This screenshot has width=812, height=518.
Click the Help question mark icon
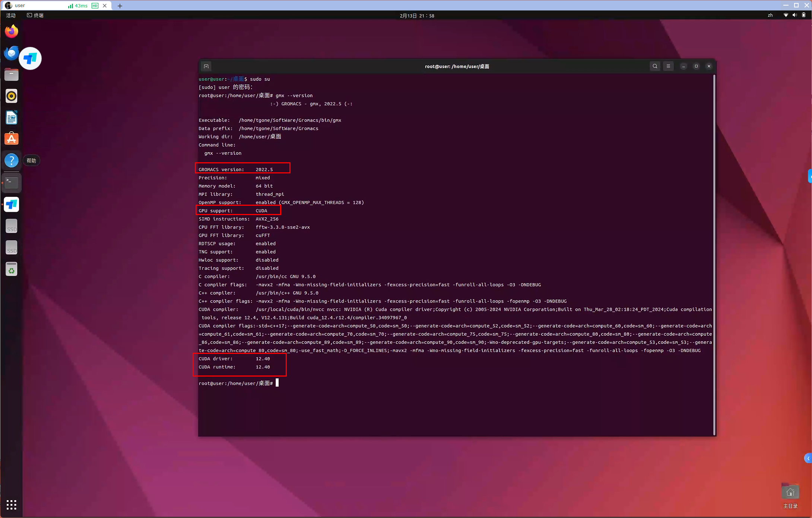12,160
